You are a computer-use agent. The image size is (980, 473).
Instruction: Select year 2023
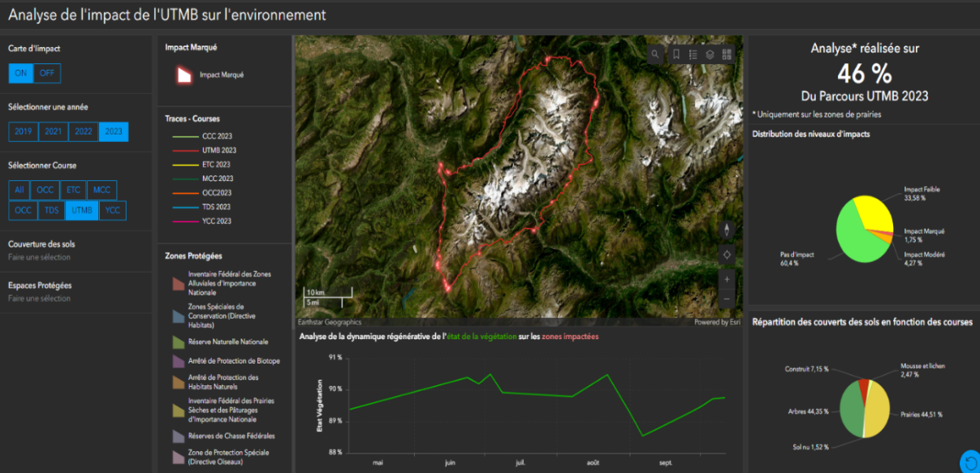click(114, 131)
